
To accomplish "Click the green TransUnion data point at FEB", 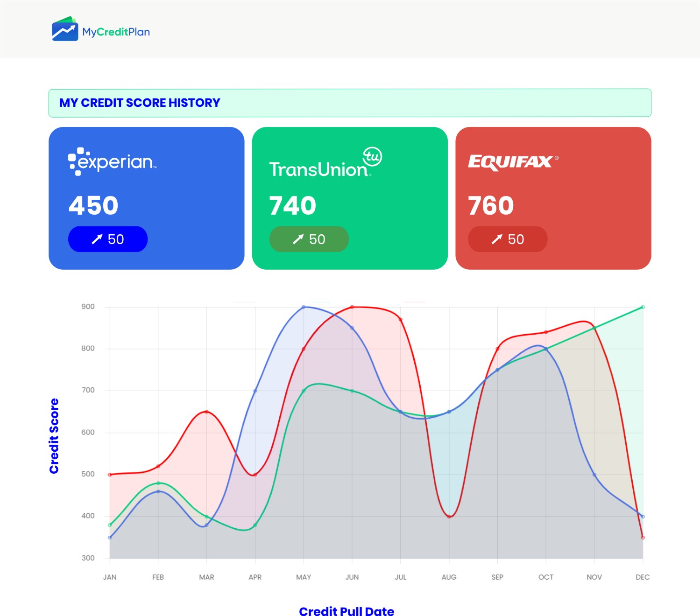I will click(158, 483).
